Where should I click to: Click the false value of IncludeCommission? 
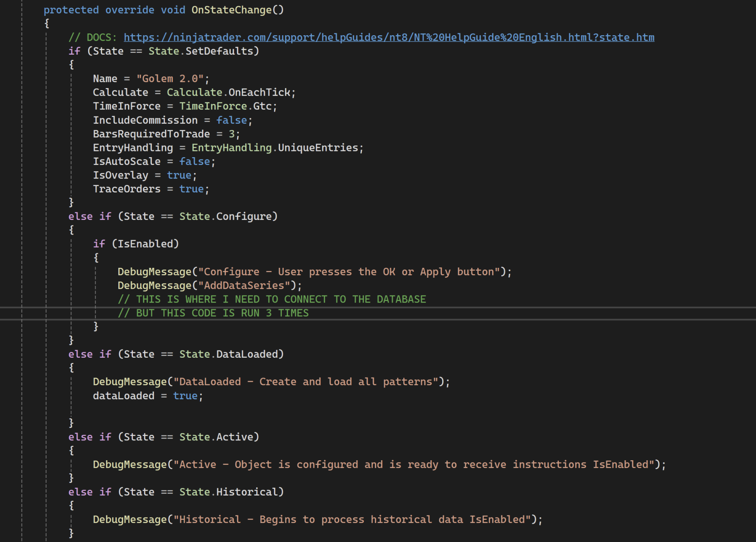(231, 120)
